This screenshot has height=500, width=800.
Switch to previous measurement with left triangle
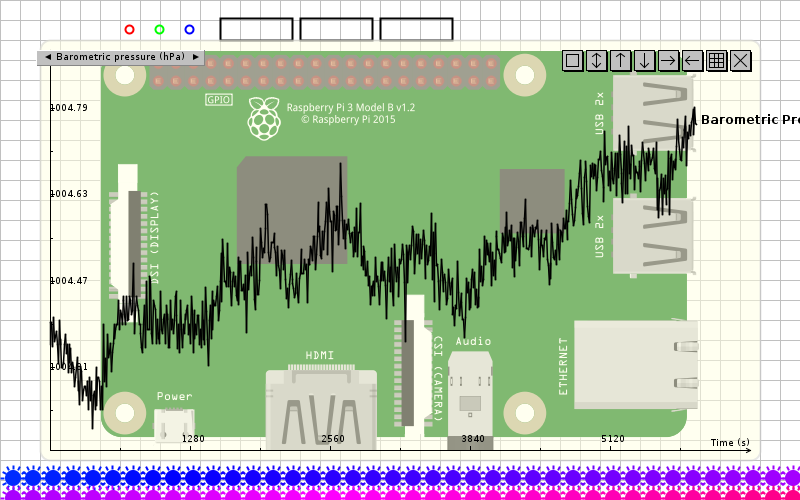tap(48, 57)
